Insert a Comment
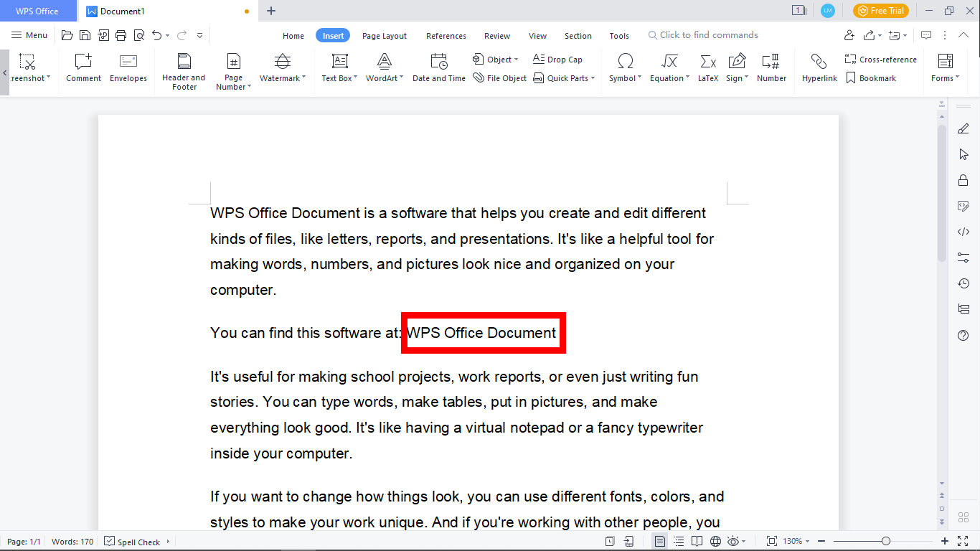Image resolution: width=980 pixels, height=551 pixels. point(83,68)
